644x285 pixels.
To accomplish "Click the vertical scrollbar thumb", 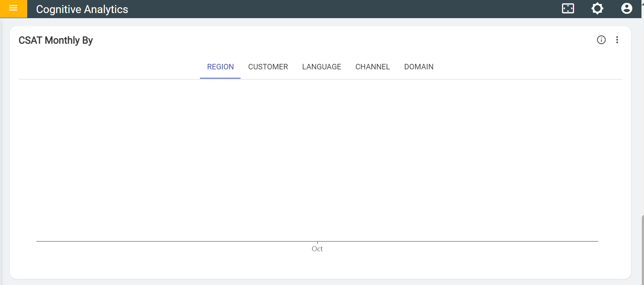I will [643, 251].
